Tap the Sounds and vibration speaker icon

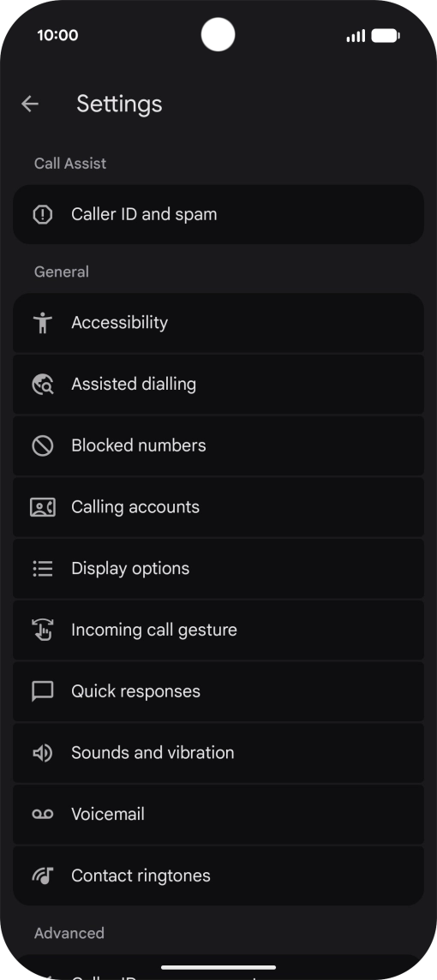click(43, 752)
